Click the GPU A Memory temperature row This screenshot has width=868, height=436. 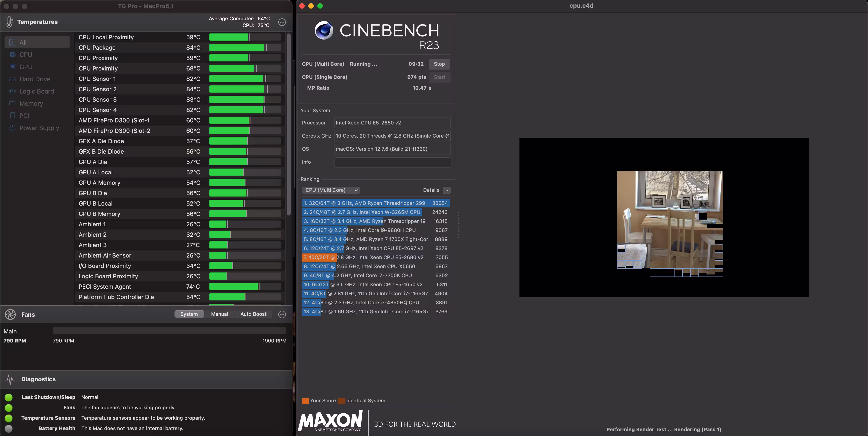point(180,183)
